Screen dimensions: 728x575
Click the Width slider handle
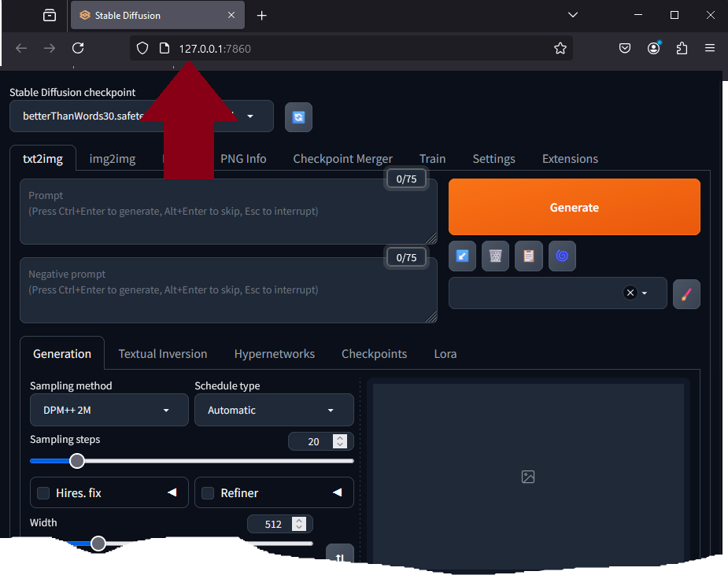coord(98,544)
